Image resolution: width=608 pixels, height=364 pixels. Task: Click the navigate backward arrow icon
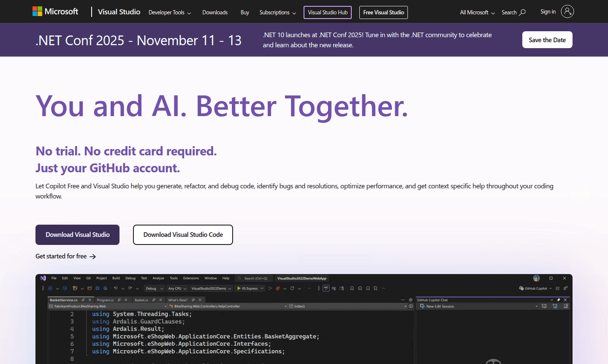pyautogui.click(x=50, y=289)
